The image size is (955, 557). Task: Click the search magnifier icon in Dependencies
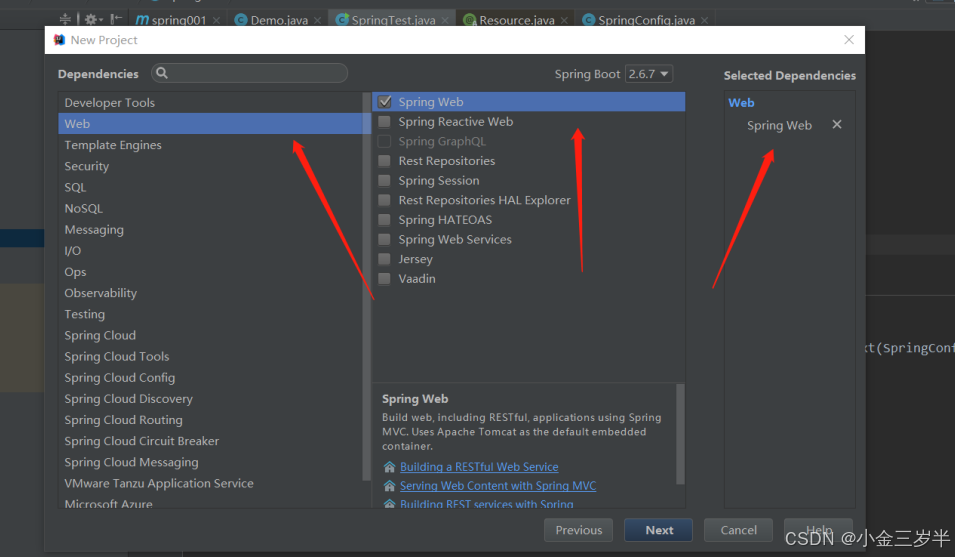click(x=161, y=73)
